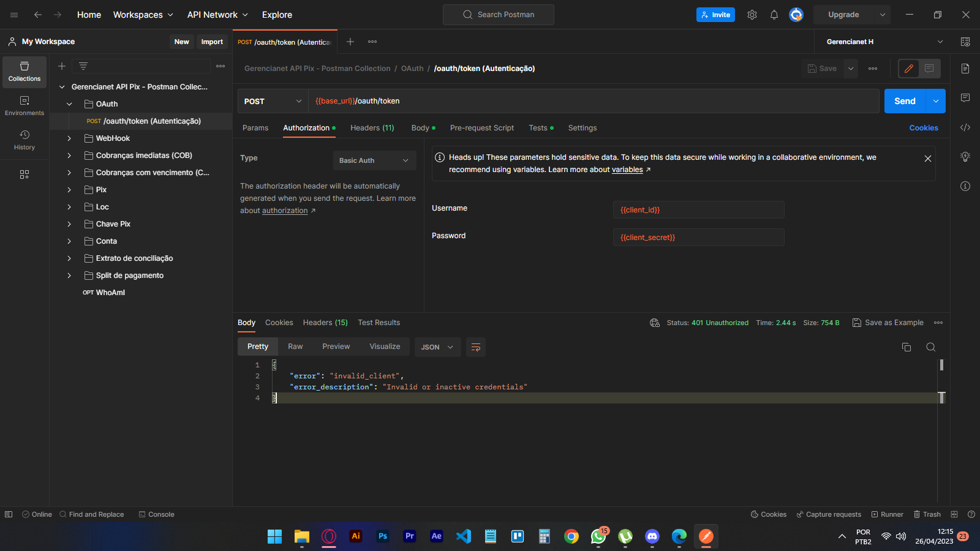Click the Username {{client_id}} field
Viewport: 980px width, 551px height.
[x=698, y=210]
